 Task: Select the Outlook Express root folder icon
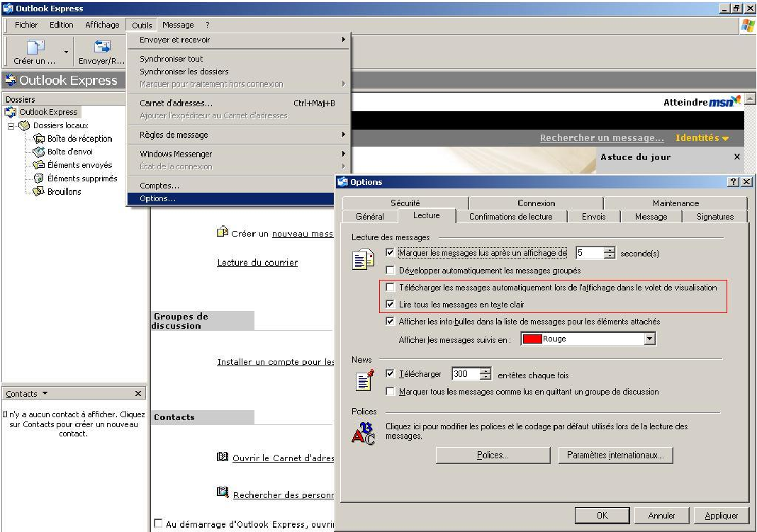pyautogui.click(x=10, y=112)
